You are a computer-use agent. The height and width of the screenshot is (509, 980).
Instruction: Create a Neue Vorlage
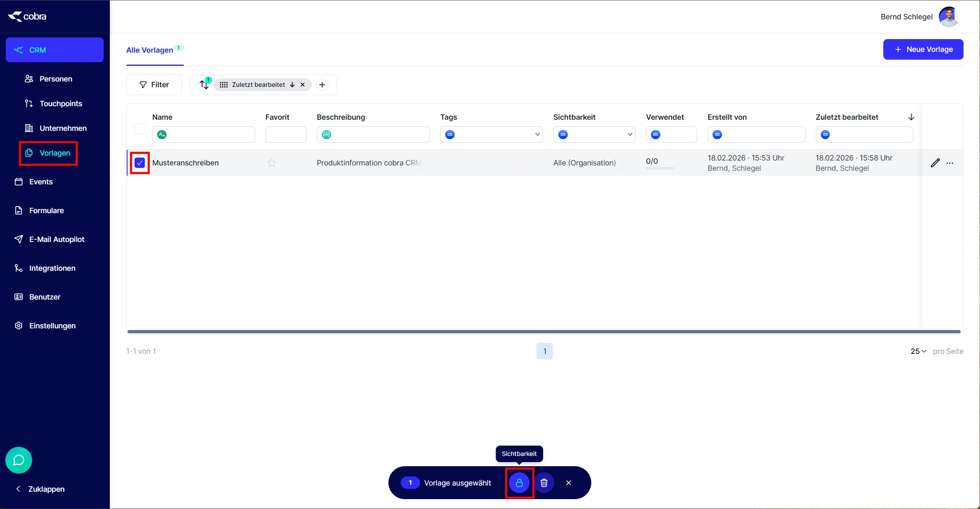click(923, 49)
